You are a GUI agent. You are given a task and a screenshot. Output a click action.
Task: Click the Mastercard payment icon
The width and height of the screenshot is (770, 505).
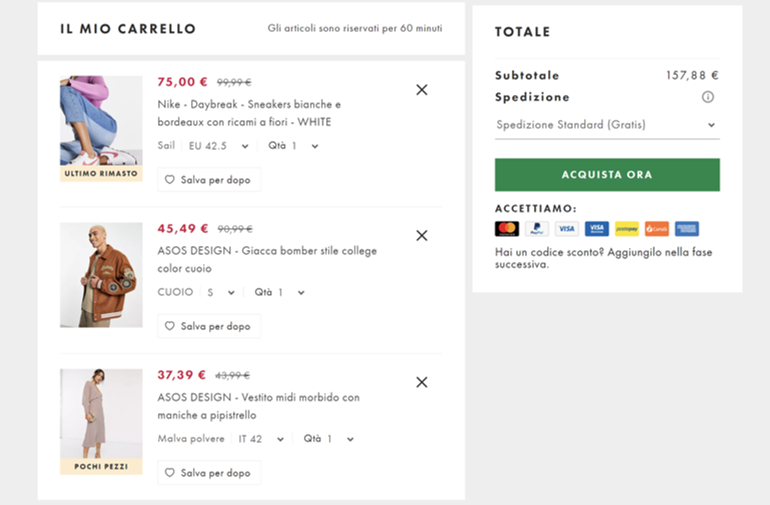click(507, 229)
